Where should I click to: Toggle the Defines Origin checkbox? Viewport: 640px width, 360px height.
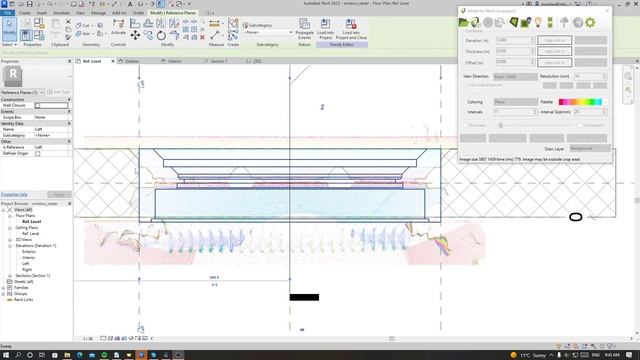(x=38, y=153)
